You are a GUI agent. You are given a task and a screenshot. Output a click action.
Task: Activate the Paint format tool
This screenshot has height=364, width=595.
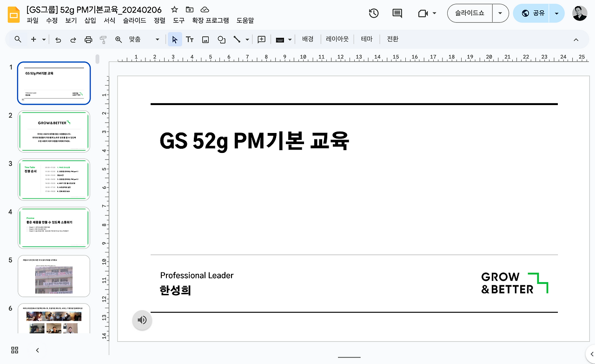(102, 39)
